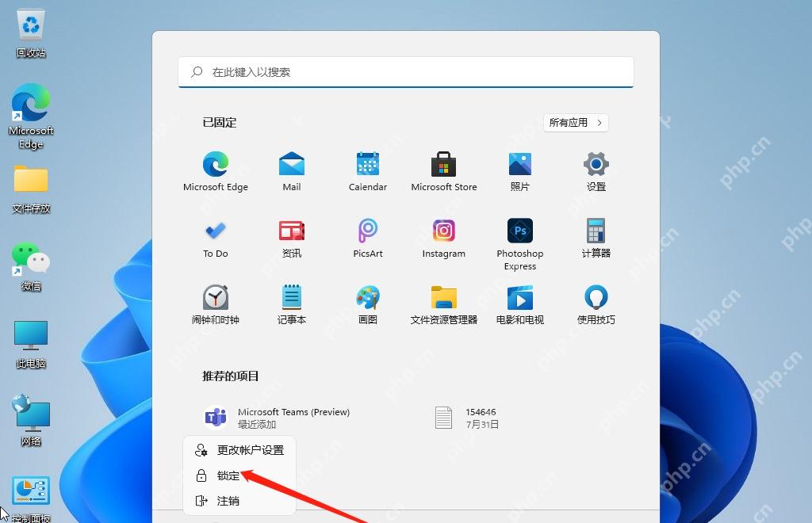The width and height of the screenshot is (812, 523).
Task: Open the 资讯 news app
Action: [x=292, y=238]
